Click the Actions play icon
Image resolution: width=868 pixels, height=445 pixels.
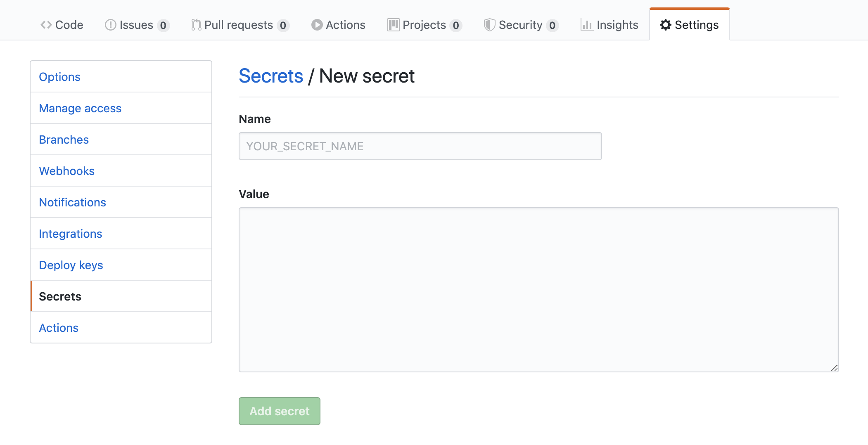(x=316, y=25)
